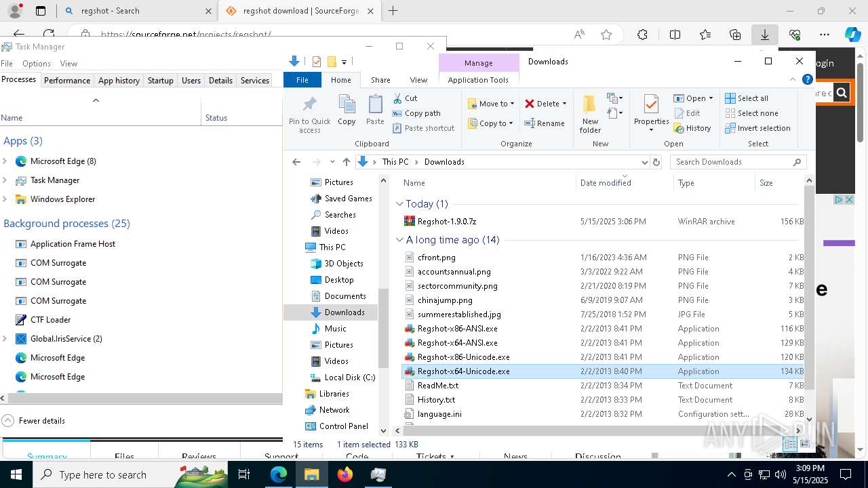
Task: Click the red Delete icon
Action: [530, 104]
